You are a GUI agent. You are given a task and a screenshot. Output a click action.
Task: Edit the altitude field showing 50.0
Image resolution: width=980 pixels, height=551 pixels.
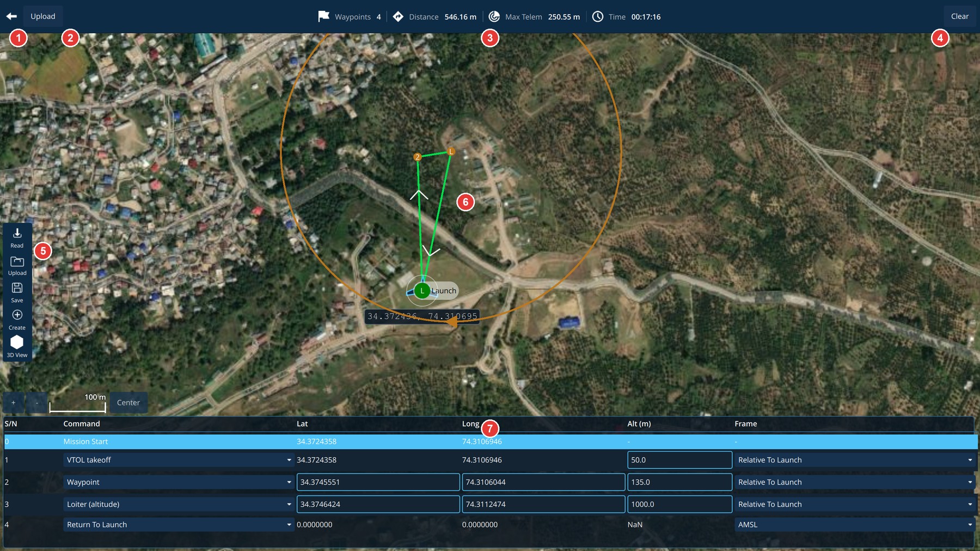tap(679, 460)
